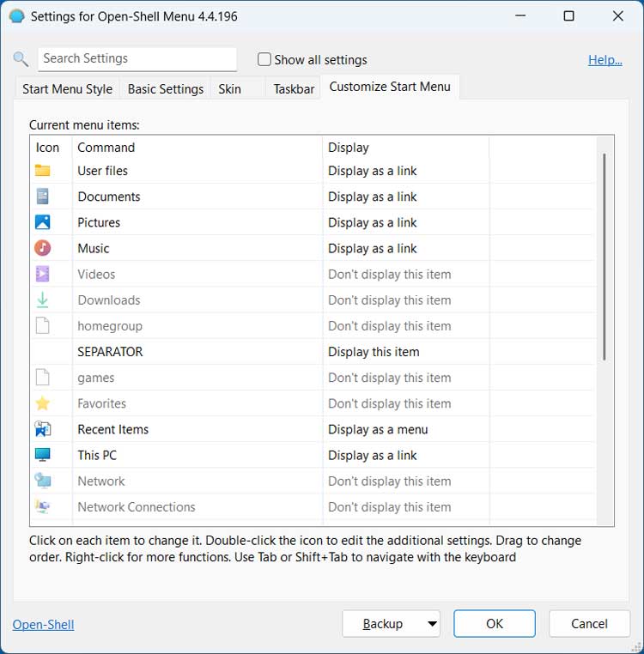Click Favorites Don't display this item
Viewport: 644px width, 654px height.
coord(389,403)
